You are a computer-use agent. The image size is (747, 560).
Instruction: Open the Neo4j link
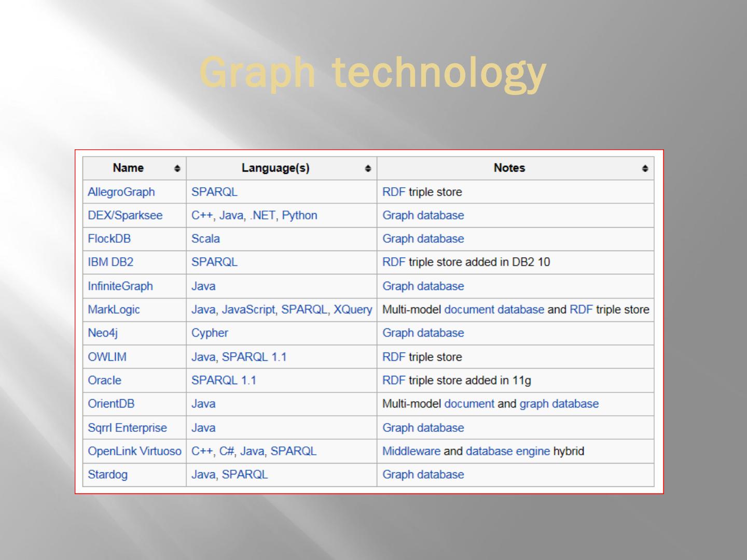102,333
